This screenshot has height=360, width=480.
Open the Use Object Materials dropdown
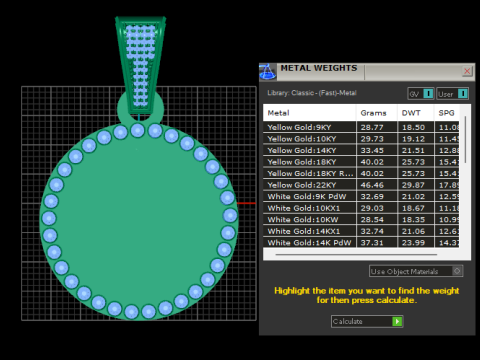pyautogui.click(x=416, y=271)
